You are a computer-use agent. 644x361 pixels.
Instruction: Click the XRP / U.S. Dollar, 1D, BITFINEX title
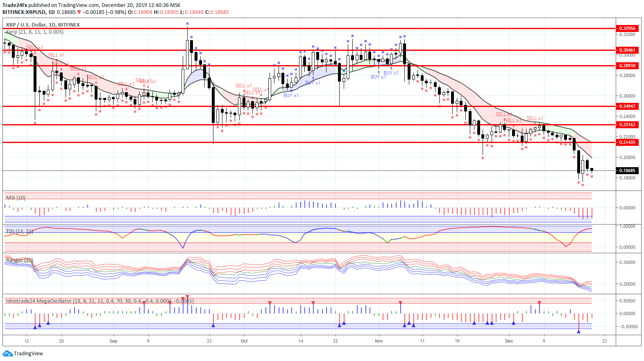click(x=43, y=25)
